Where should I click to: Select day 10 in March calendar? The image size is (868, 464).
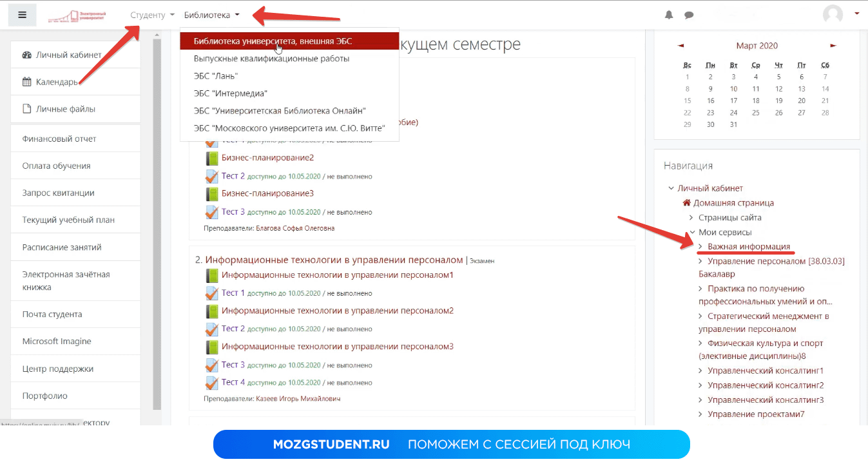733,89
